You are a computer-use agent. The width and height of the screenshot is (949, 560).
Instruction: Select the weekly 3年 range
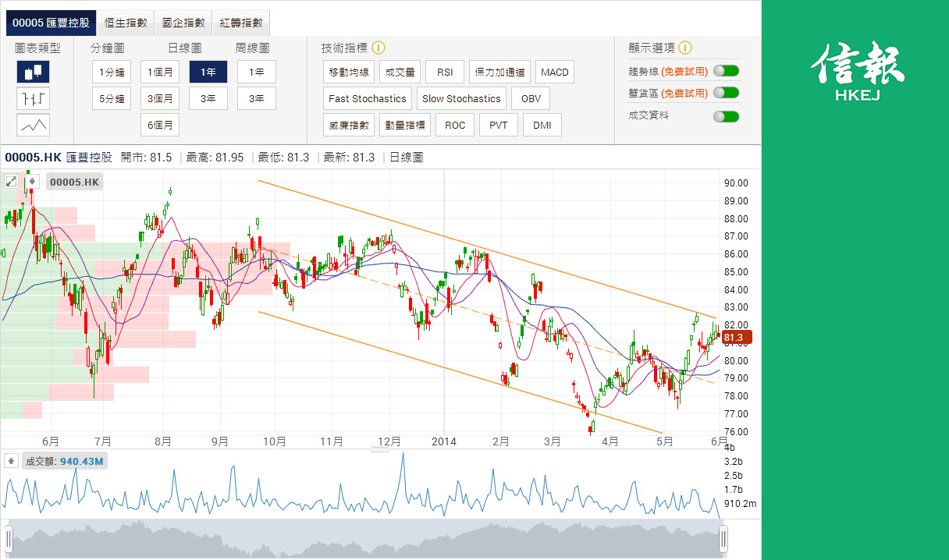tap(257, 98)
